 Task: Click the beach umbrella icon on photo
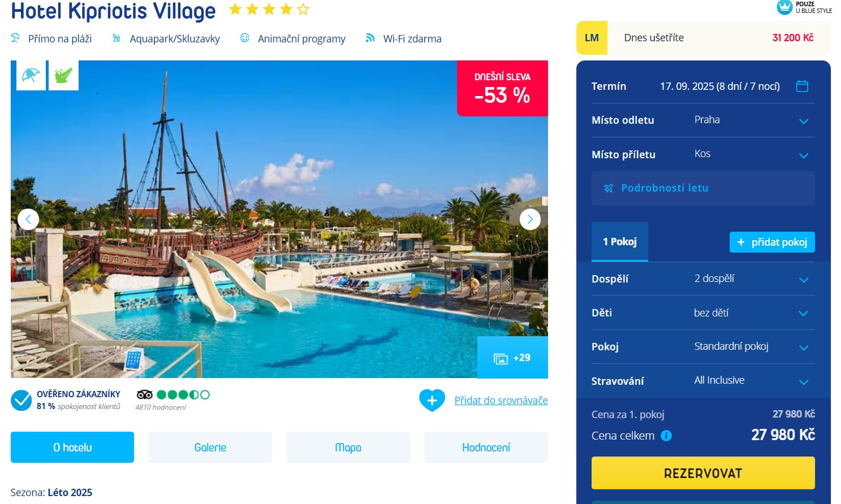click(31, 75)
